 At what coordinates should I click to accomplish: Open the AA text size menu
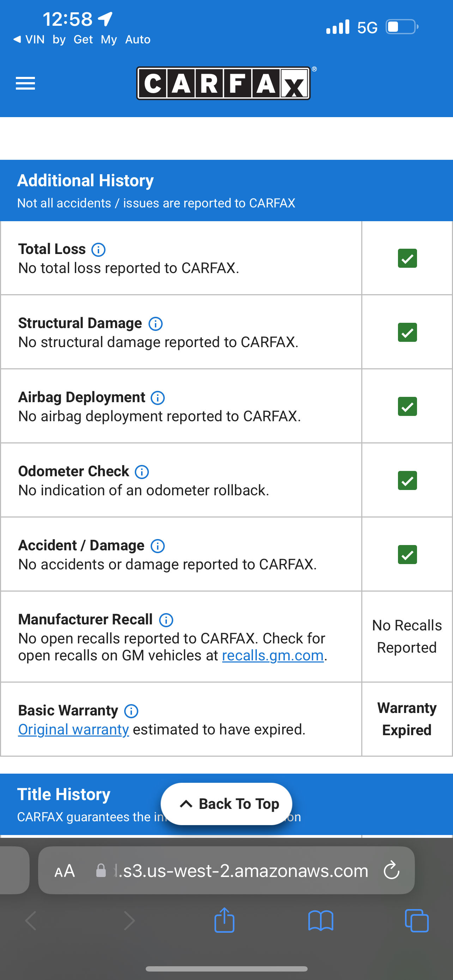pyautogui.click(x=65, y=871)
